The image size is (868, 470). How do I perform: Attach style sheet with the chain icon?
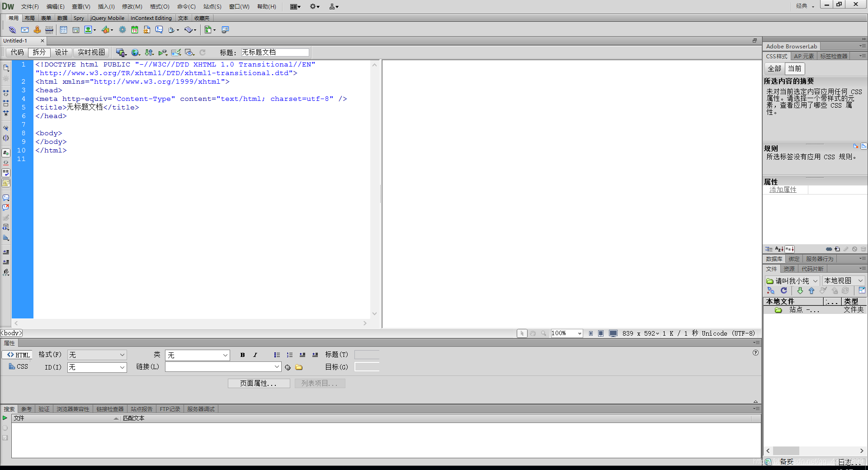[829, 249]
